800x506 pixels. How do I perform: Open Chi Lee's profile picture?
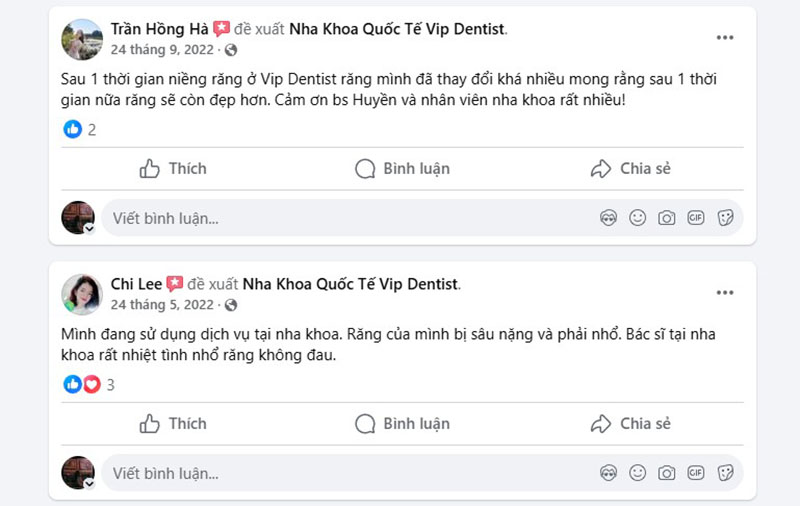(x=81, y=294)
